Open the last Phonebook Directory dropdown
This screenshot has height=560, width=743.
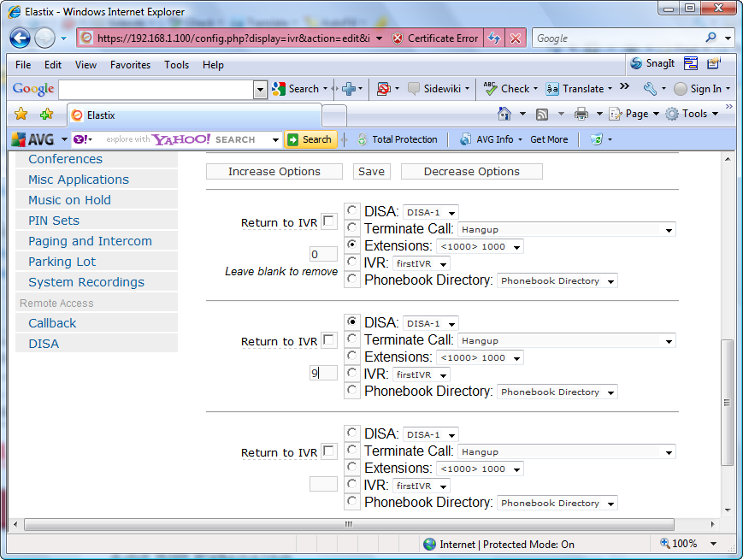(557, 503)
